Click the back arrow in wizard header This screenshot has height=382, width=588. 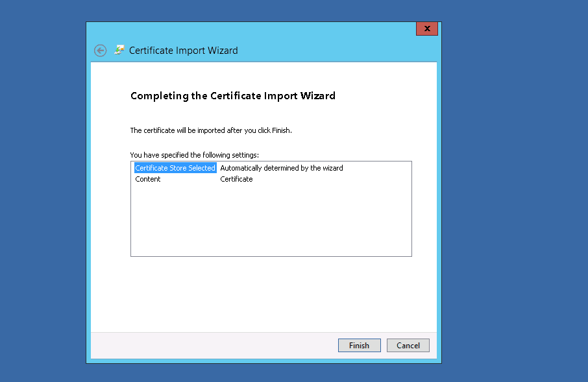click(x=100, y=51)
